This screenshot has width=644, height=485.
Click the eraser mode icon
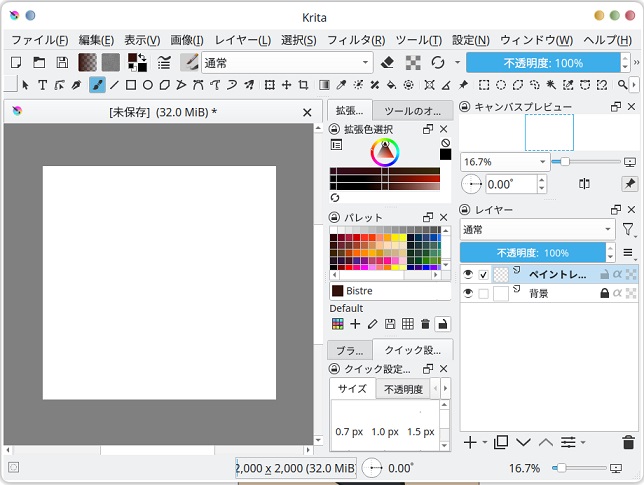point(389,62)
